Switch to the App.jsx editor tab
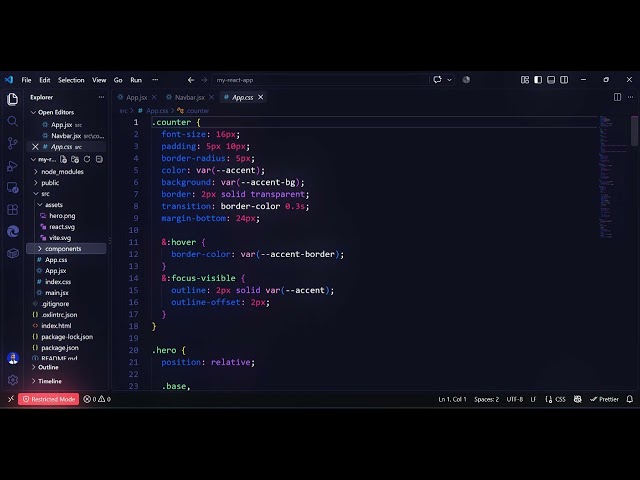The image size is (640, 480). point(136,98)
